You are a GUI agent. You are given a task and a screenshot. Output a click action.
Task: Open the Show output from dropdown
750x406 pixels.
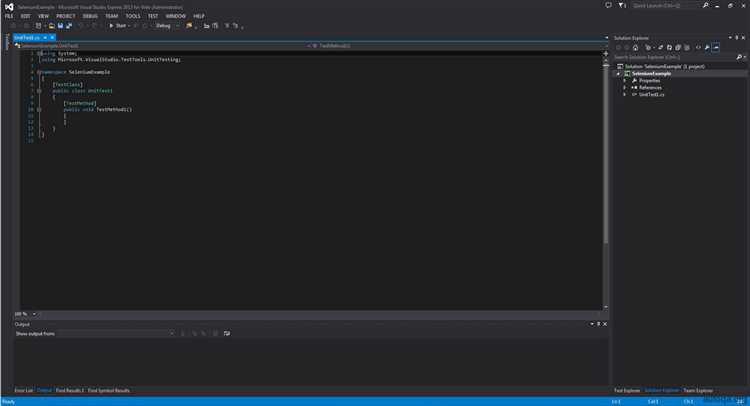116,333
